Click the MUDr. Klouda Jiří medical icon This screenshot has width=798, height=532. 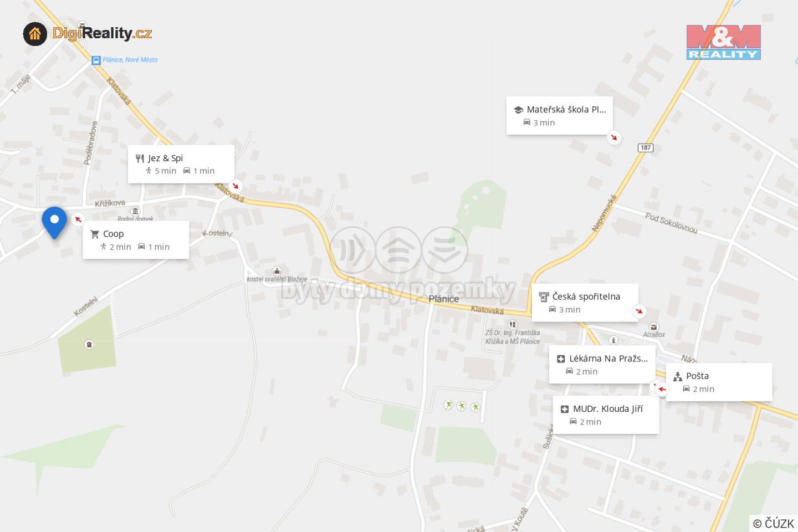point(565,410)
